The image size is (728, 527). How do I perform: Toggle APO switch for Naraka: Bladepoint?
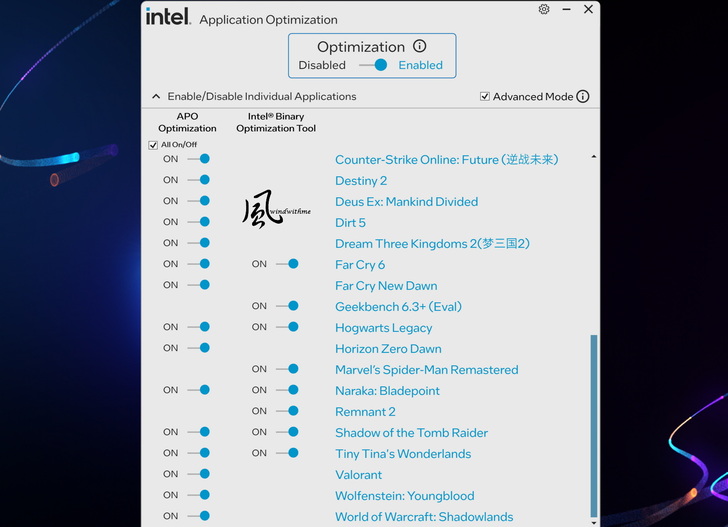pos(198,390)
